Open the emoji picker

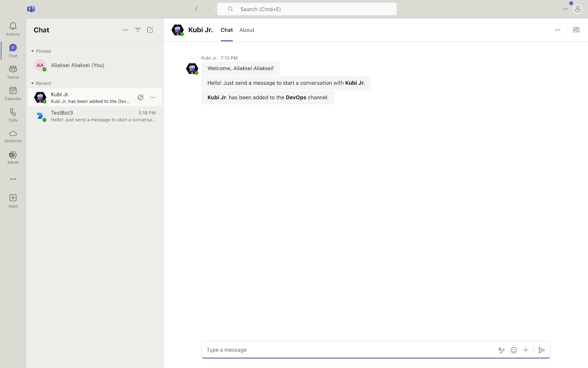514,350
